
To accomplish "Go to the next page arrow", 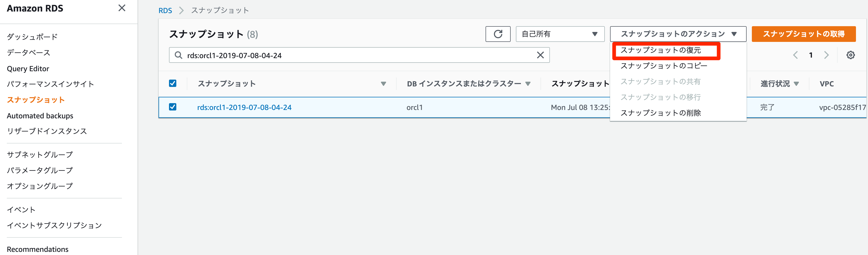I will click(x=826, y=55).
